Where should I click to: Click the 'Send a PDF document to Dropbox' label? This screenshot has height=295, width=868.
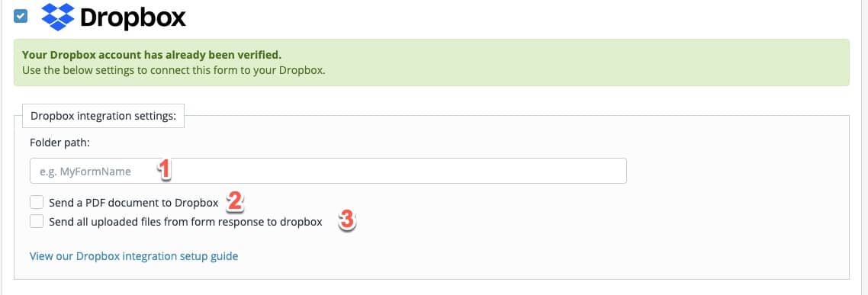pyautogui.click(x=133, y=203)
